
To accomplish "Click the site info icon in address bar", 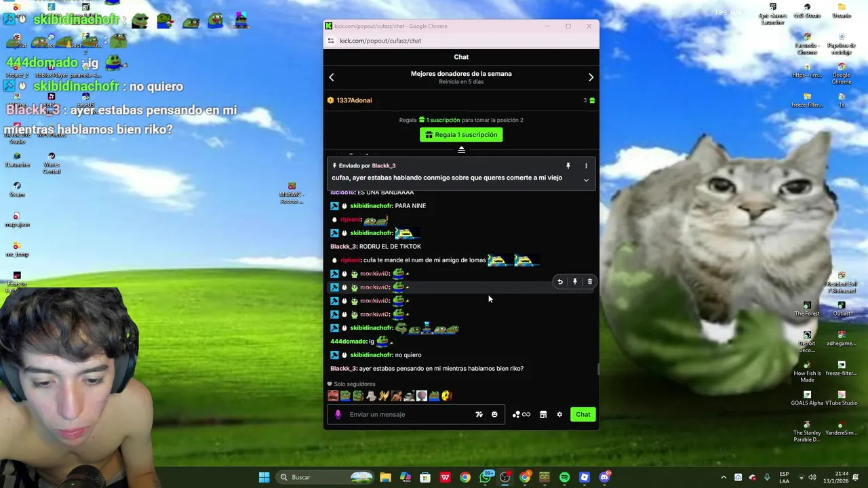I will [330, 41].
